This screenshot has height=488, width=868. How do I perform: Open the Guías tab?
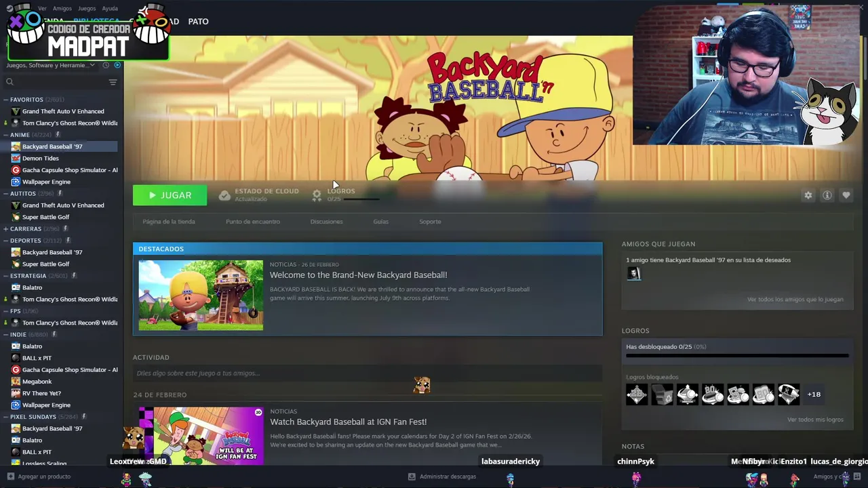tap(380, 222)
